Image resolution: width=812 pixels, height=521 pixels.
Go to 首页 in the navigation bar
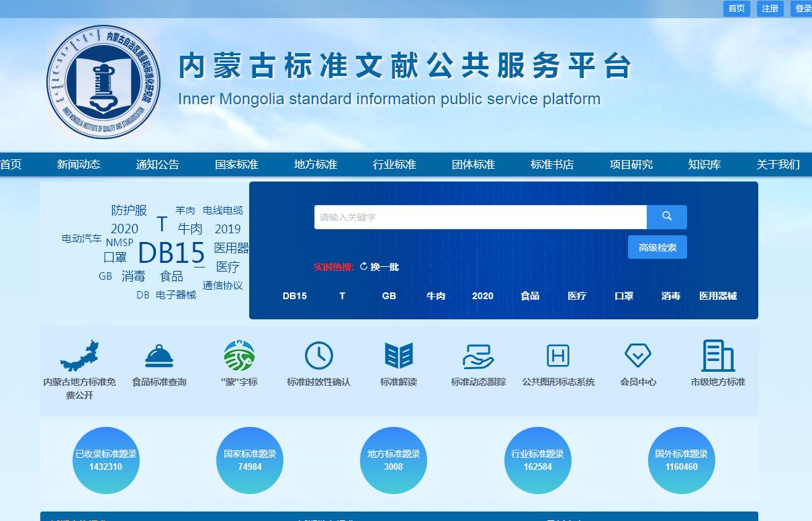coord(11,165)
